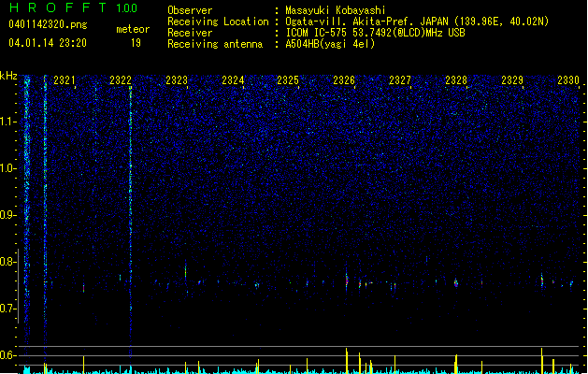Screen dimensions: 588x374
Task: Click the HROFFT 1.0.0 title text
Action: click(x=73, y=7)
